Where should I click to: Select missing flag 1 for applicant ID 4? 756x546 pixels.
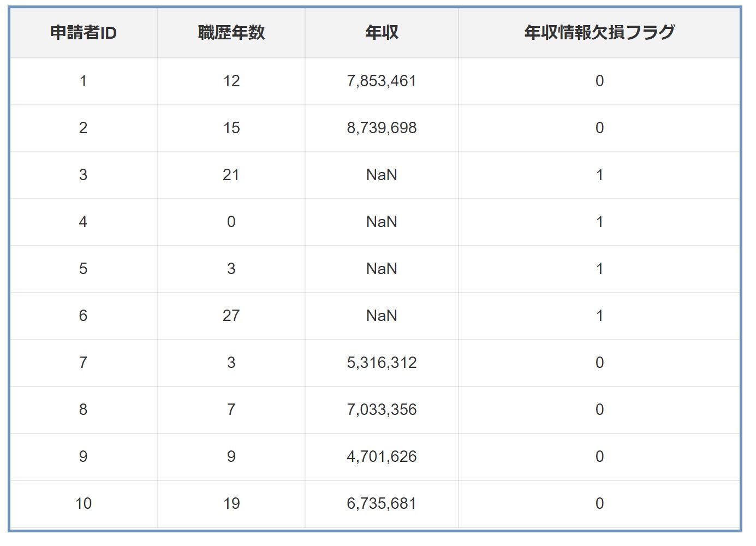[599, 222]
